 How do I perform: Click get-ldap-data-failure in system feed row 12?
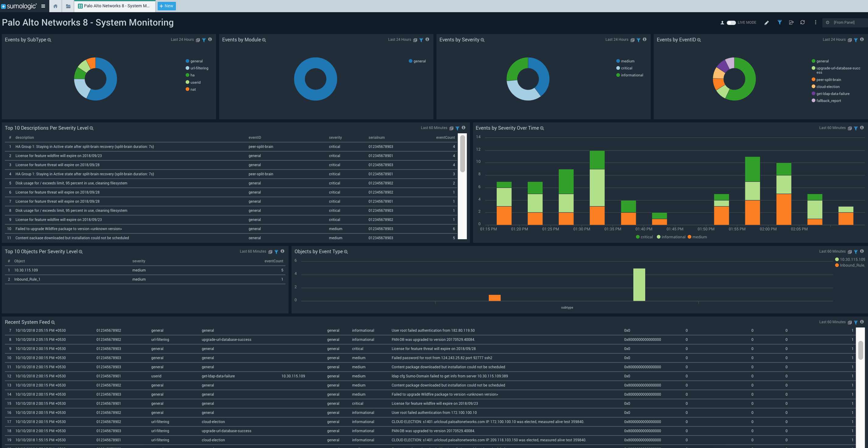coord(218,376)
